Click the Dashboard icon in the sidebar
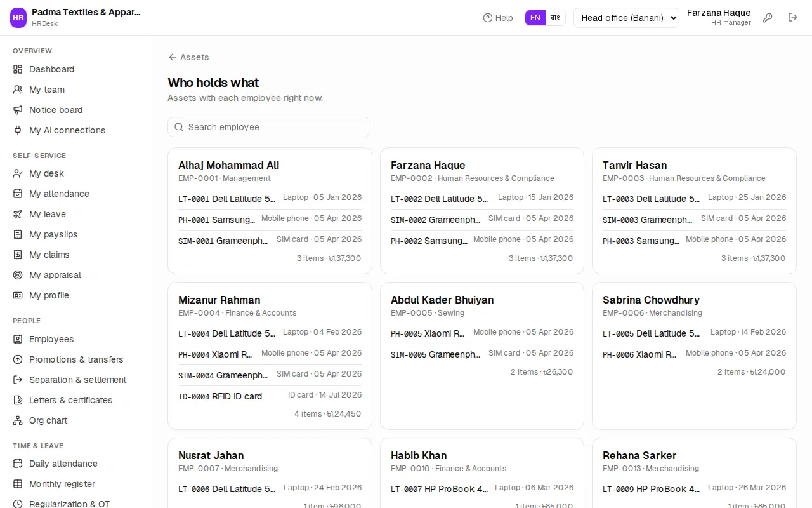Viewport: 812px width, 508px height. (18, 69)
